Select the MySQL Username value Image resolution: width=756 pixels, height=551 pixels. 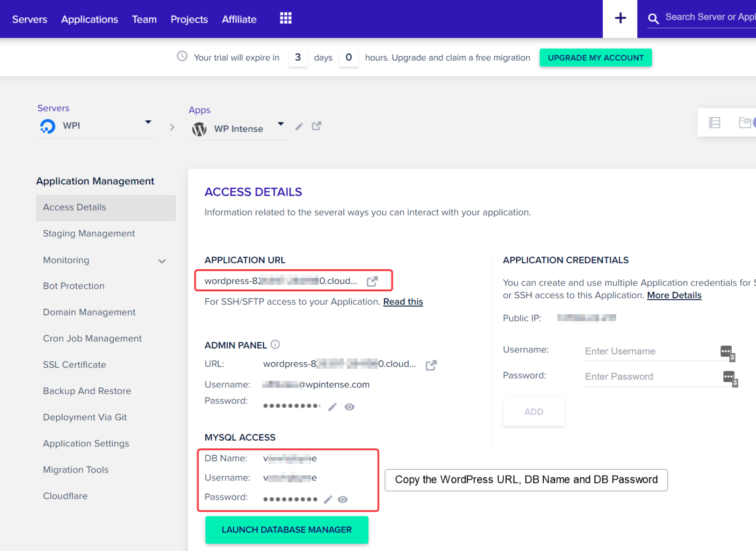pos(290,478)
